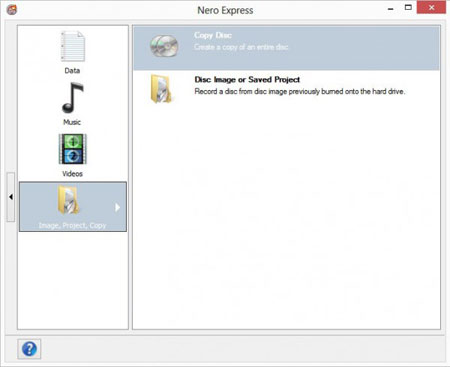Image resolution: width=450 pixels, height=367 pixels.
Task: Click the 'Videos' label
Action: (72, 174)
